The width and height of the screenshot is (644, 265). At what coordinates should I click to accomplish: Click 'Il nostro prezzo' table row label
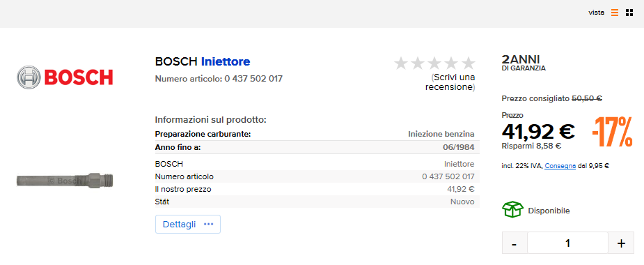coord(183,189)
